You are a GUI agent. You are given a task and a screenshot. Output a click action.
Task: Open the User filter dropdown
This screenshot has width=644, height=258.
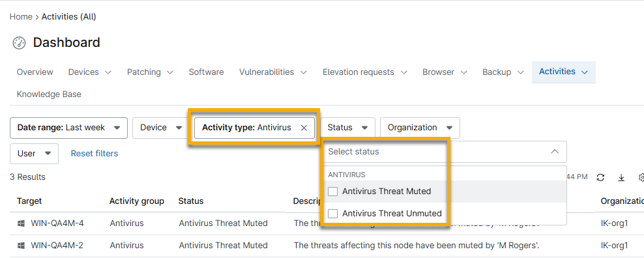pyautogui.click(x=34, y=154)
